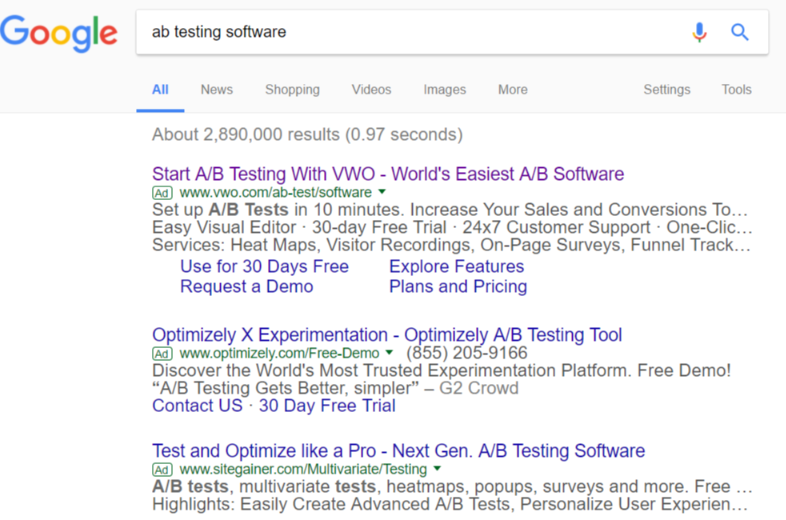Click the '30 Day Free Trial' sitelink

tap(327, 406)
